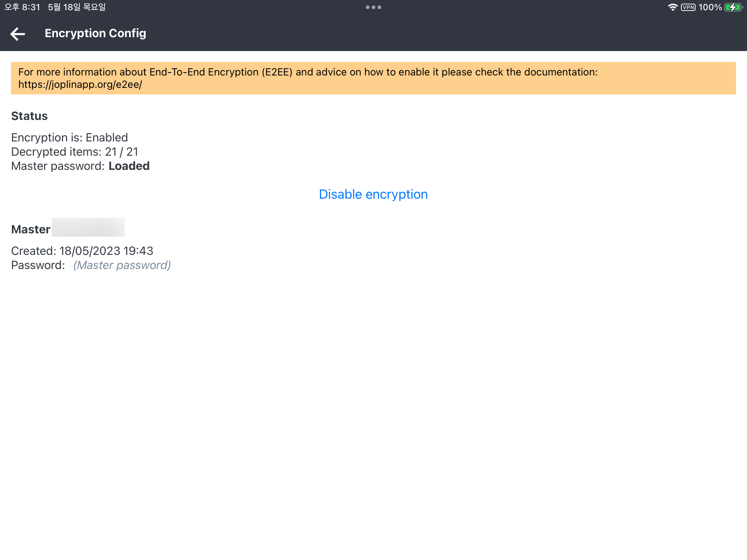747x560 pixels.
Task: Disable encryption via the blue link
Action: click(373, 194)
